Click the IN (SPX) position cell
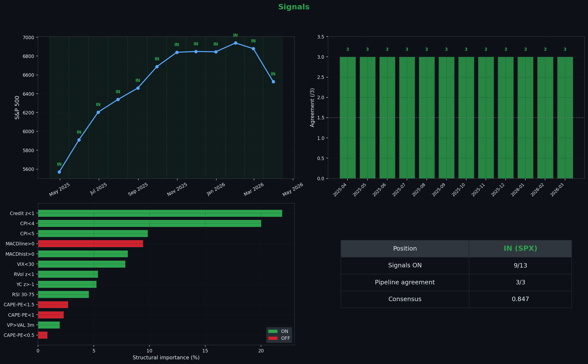Screen dimensions: 588x364 tap(520, 249)
